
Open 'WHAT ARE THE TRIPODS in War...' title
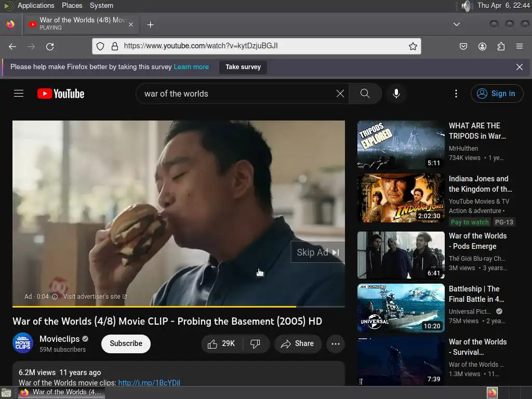point(477,131)
